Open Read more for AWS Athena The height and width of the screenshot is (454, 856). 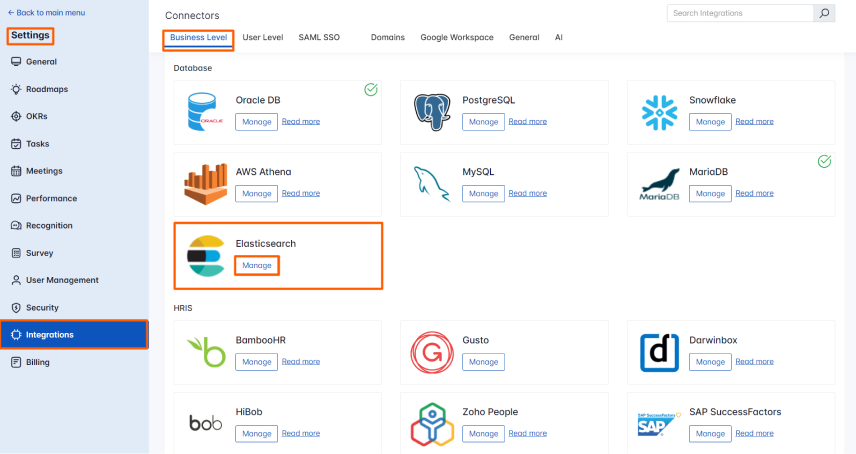click(x=301, y=193)
